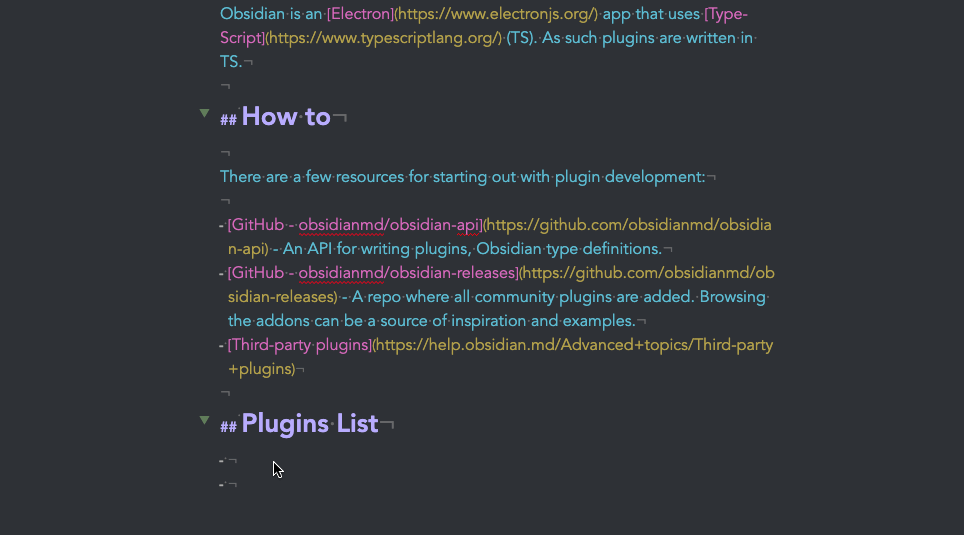This screenshot has width=964, height=535.
Task: Click the "GitHub - obsidianmd/obsidian-api" link label
Action: point(355,225)
